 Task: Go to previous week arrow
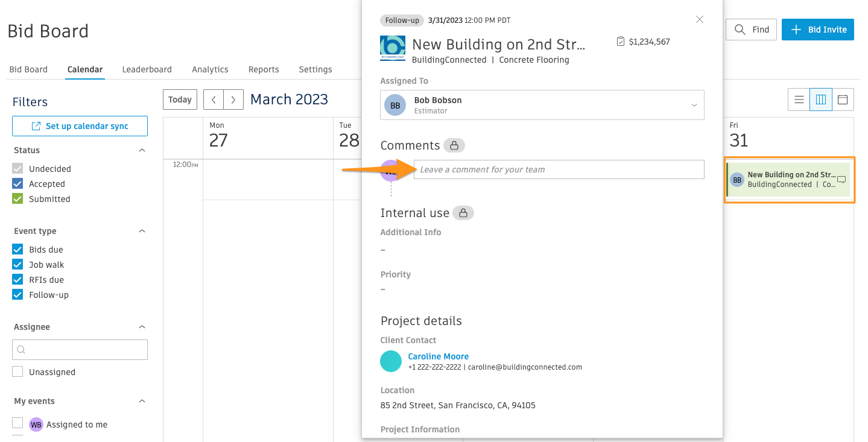point(214,99)
